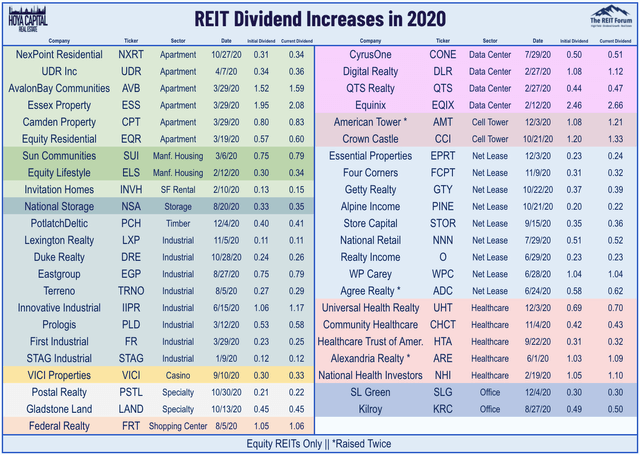Image resolution: width=640 pixels, height=455 pixels.
Task: Click the PINE ticker symbol
Action: pos(443,207)
